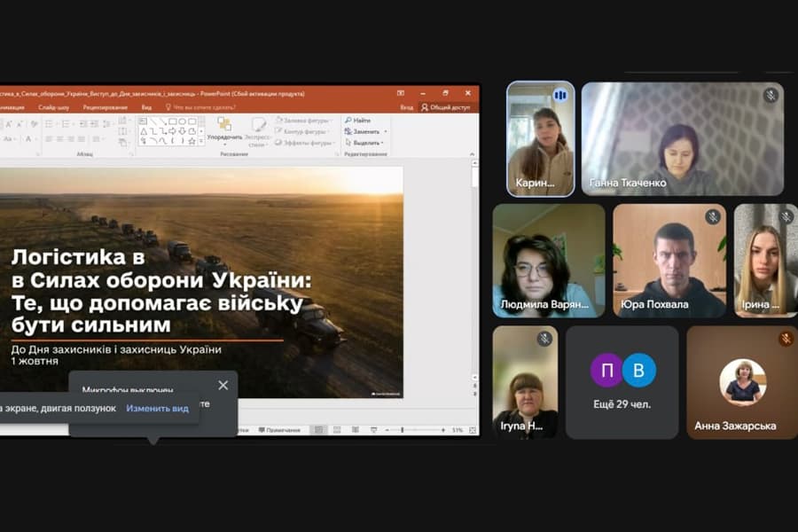Pick the Rectangle shape in gallery
The image size is (798, 532).
(173, 121)
